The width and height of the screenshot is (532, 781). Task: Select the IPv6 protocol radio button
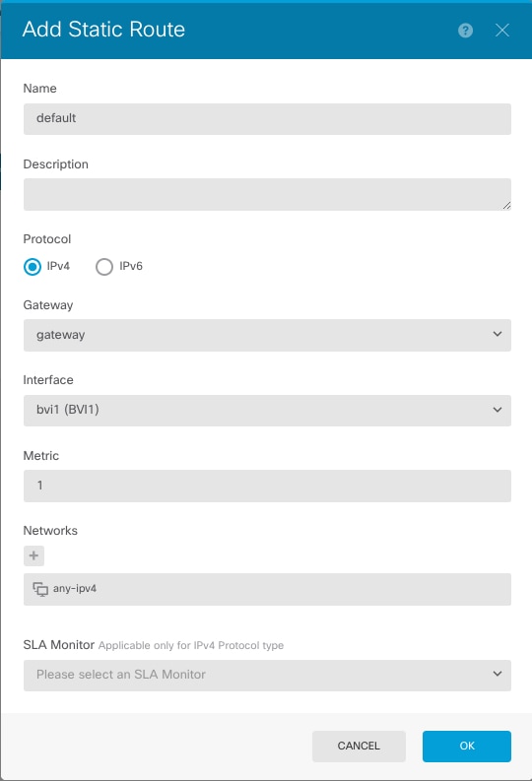pos(104,267)
